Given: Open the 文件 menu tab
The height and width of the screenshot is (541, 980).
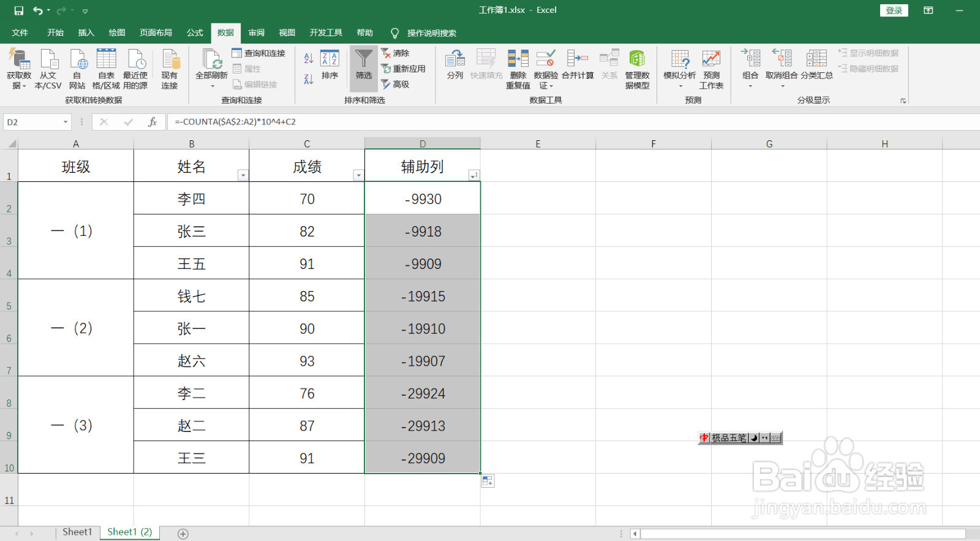Looking at the screenshot, I should pos(20,32).
